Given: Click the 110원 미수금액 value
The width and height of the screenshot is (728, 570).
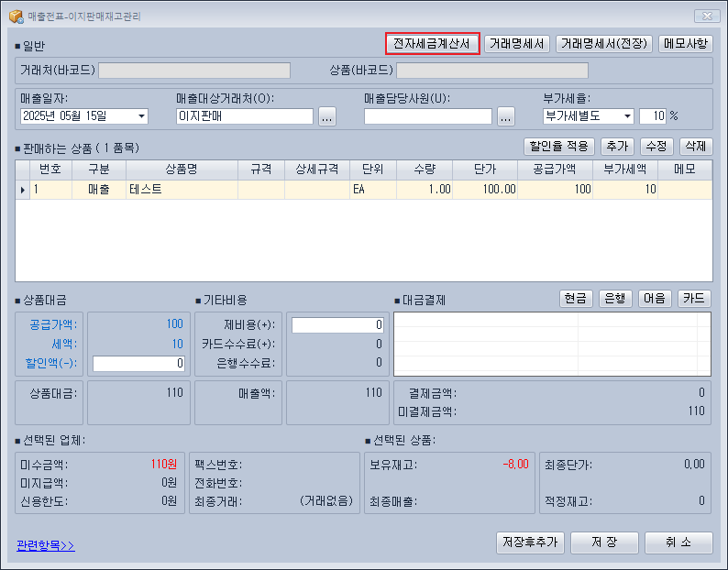Looking at the screenshot, I should click(x=163, y=465).
